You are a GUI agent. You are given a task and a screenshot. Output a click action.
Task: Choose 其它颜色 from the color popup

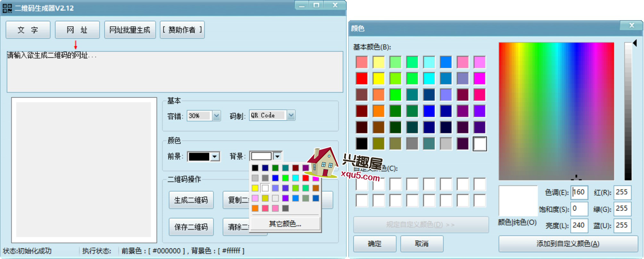tap(285, 224)
